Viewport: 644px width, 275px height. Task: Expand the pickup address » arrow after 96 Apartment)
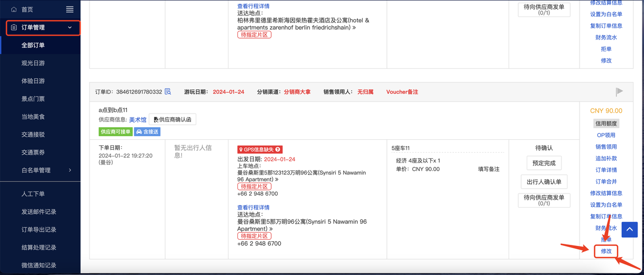click(277, 179)
